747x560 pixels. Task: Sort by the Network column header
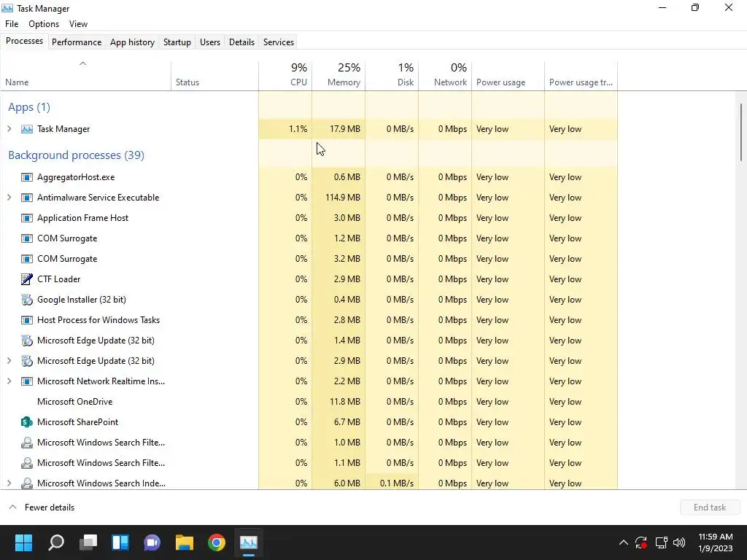[x=446, y=76]
